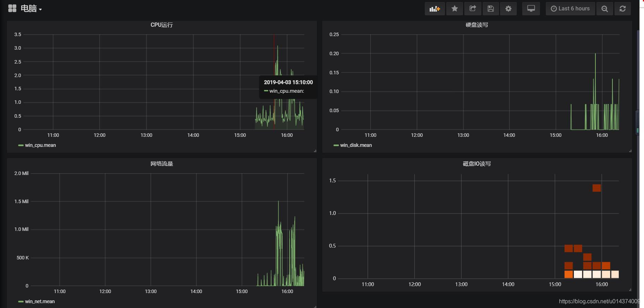Click the 磁盘IO读写 panel resize handle corner

[x=630, y=290]
